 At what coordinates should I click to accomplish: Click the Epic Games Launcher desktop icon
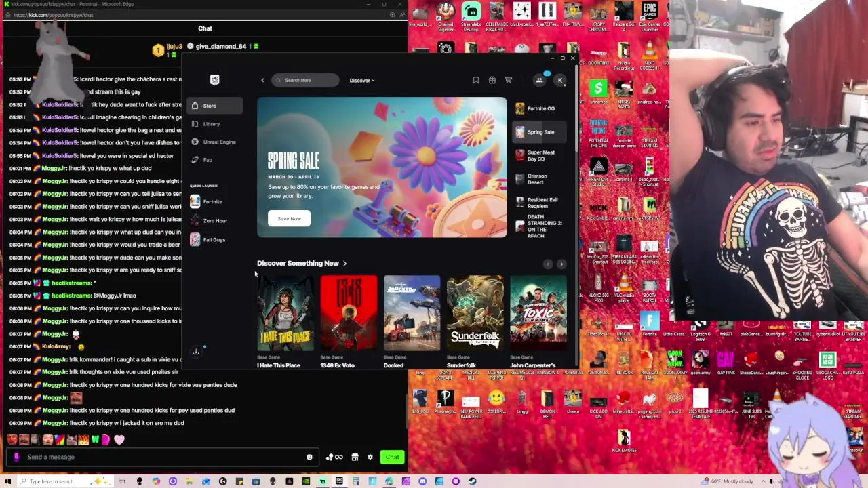(650, 17)
